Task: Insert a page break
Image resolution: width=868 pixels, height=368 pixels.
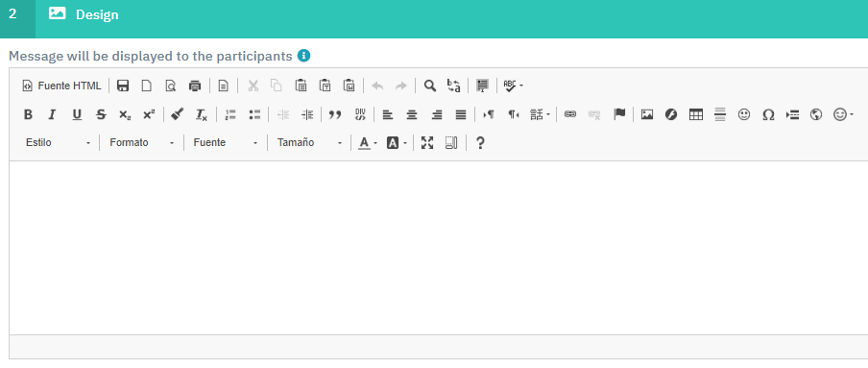Action: click(x=793, y=114)
